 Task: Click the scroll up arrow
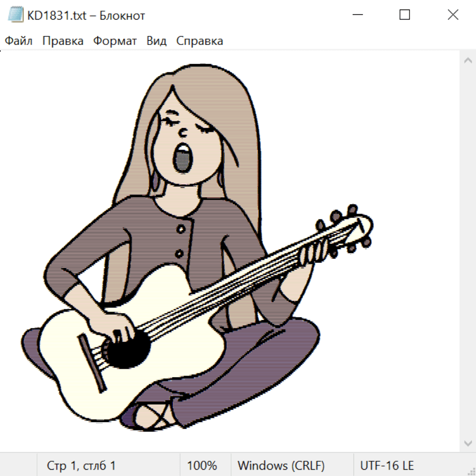[468, 61]
